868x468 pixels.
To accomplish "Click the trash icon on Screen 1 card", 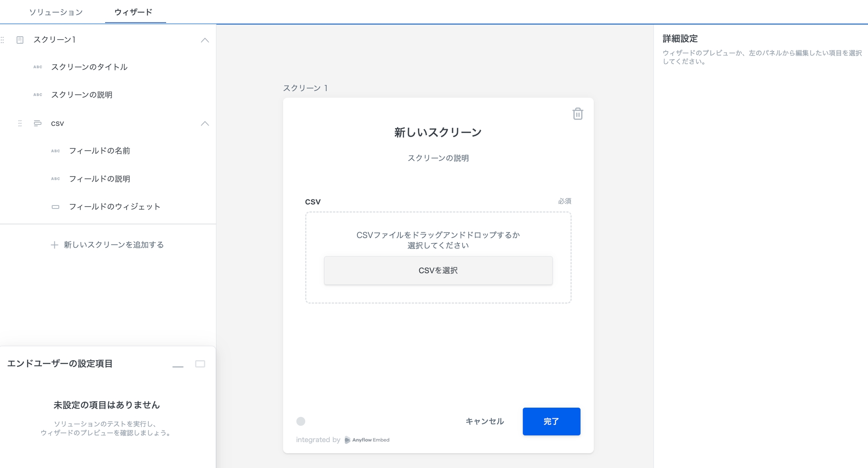I will (x=578, y=114).
